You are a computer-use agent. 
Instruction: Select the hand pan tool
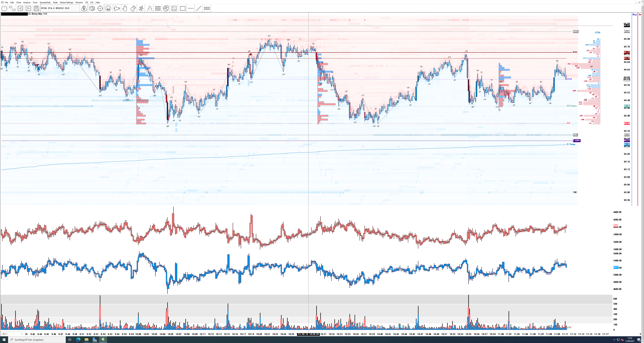[125, 9]
